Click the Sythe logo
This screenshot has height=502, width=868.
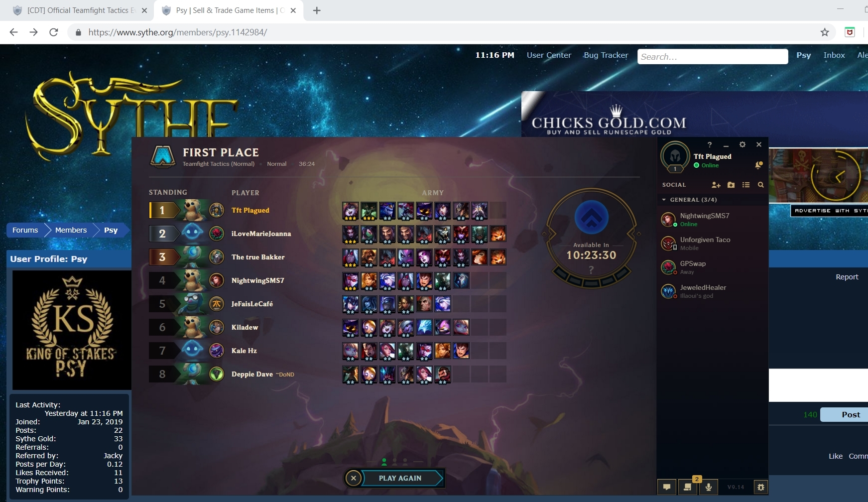tap(131, 115)
